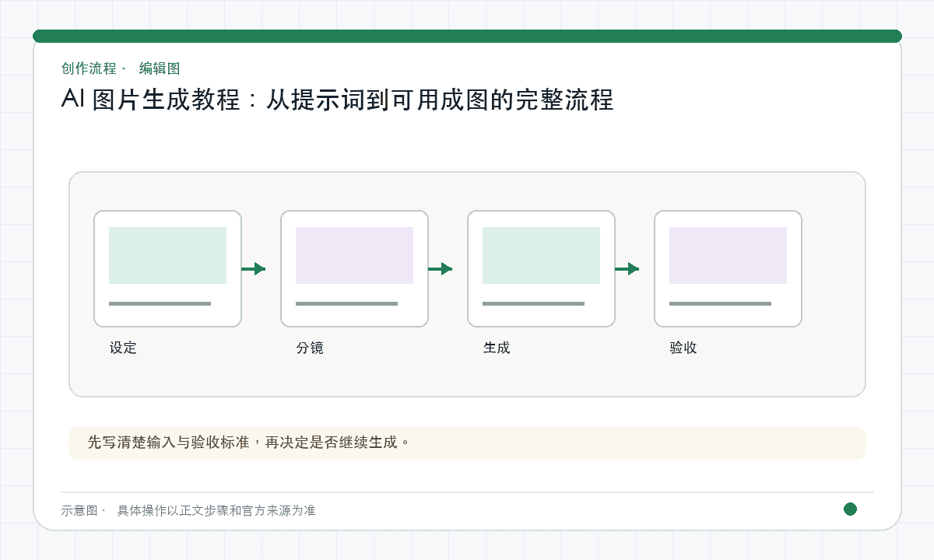Click the 生成 label text
Viewport: 934px width, 560px height.
click(497, 348)
